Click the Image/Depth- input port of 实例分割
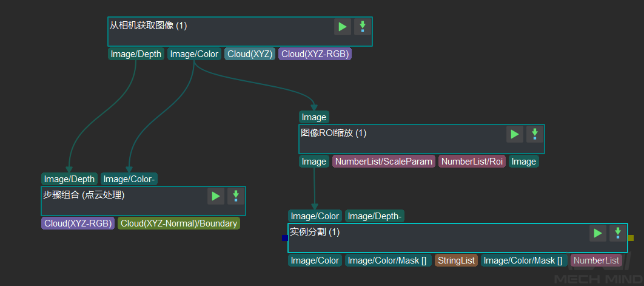Image resolution: width=644 pixels, height=286 pixels. pos(374,216)
